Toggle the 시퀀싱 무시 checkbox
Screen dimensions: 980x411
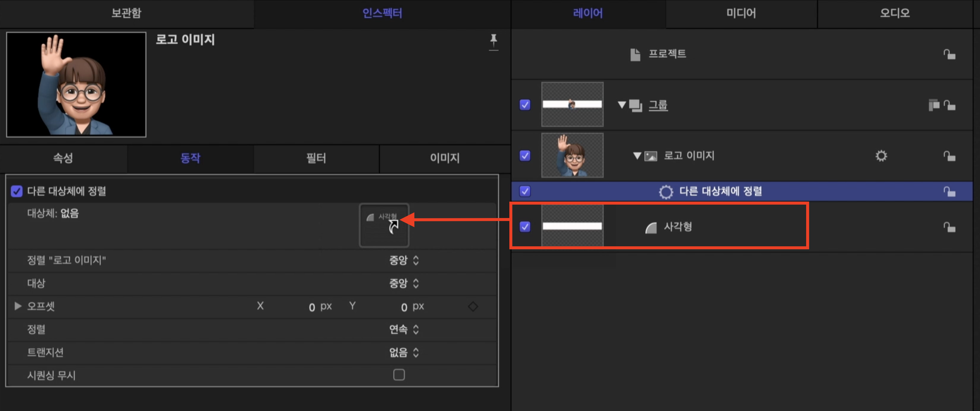399,375
